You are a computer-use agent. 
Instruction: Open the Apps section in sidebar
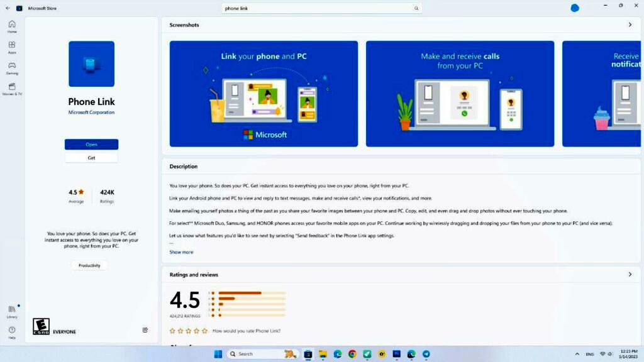point(12,47)
